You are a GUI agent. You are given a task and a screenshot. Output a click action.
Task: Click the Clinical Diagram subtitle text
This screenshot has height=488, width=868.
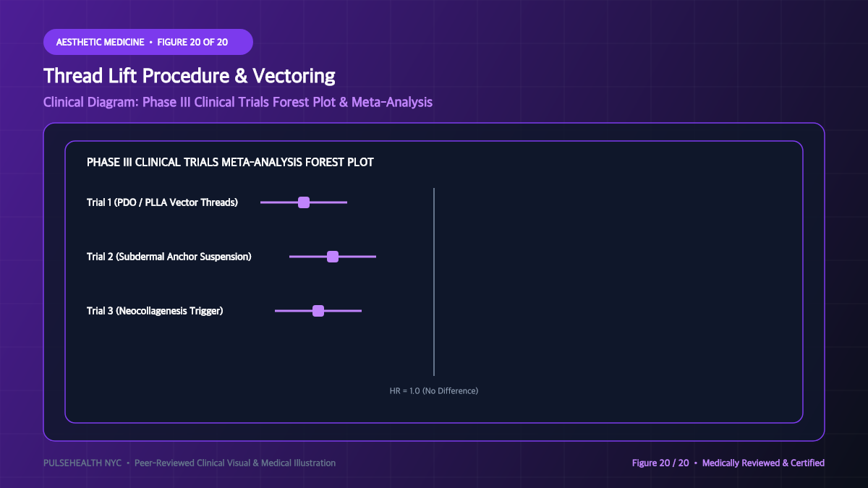(238, 102)
